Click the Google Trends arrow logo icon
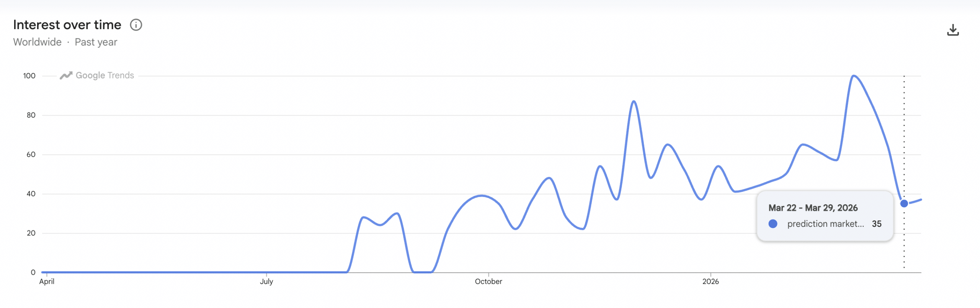 pos(66,75)
